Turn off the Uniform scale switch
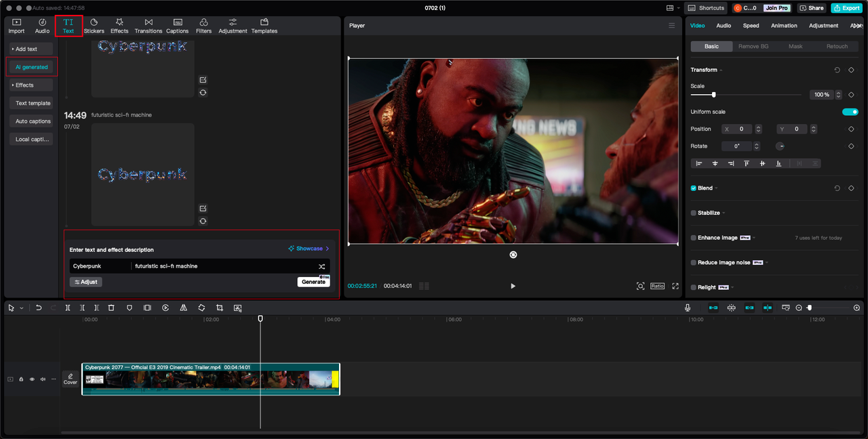The height and width of the screenshot is (439, 868). click(x=850, y=112)
